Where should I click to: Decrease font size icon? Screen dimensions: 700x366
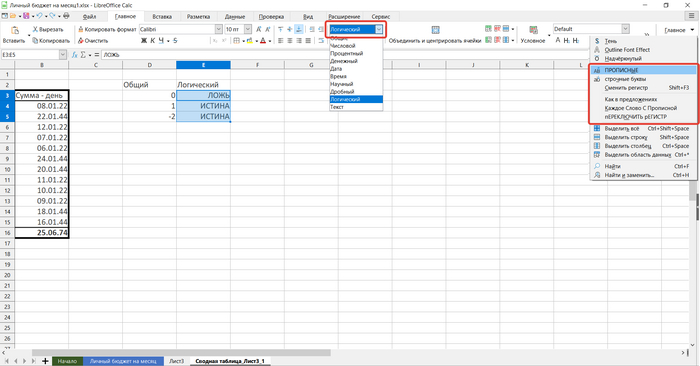(267, 29)
